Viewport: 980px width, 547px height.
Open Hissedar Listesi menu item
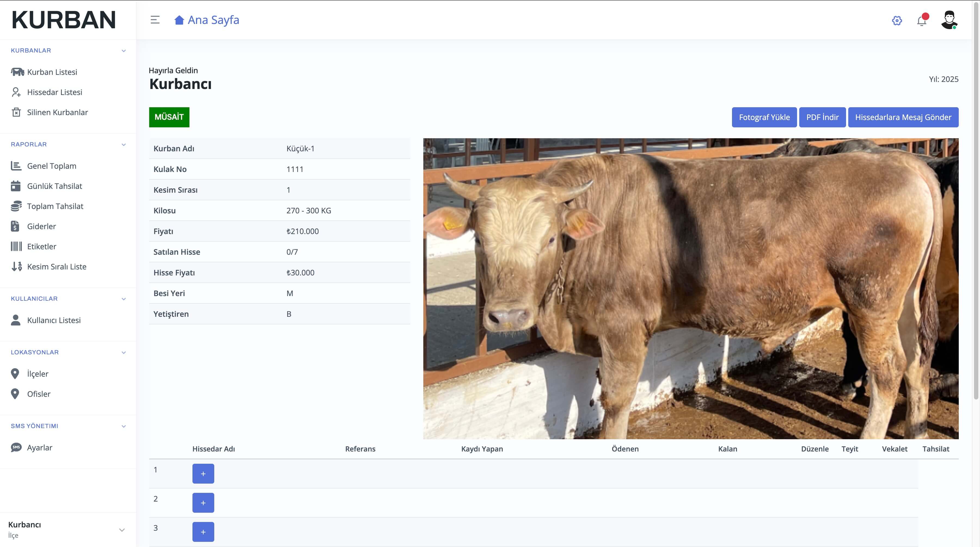[55, 92]
